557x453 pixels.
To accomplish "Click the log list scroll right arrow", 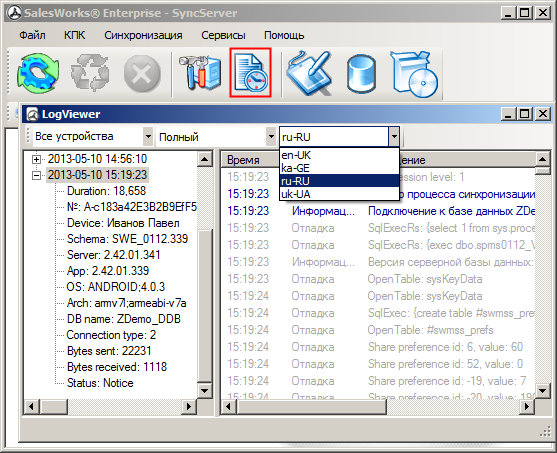I will tap(526, 406).
